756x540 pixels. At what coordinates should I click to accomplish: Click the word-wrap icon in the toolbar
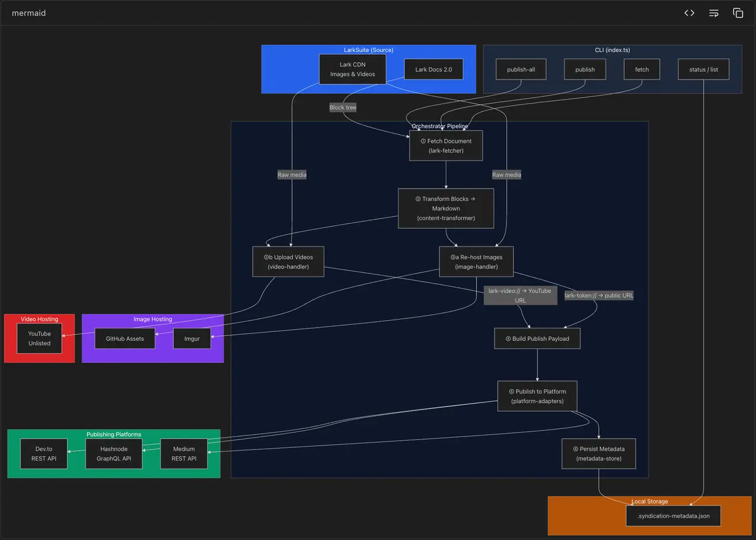click(713, 12)
